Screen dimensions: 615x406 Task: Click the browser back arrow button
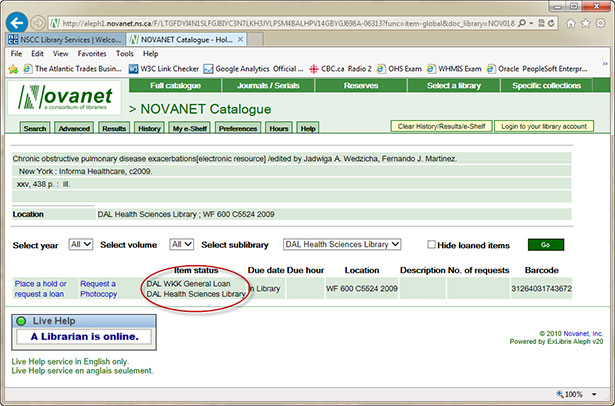click(16, 20)
